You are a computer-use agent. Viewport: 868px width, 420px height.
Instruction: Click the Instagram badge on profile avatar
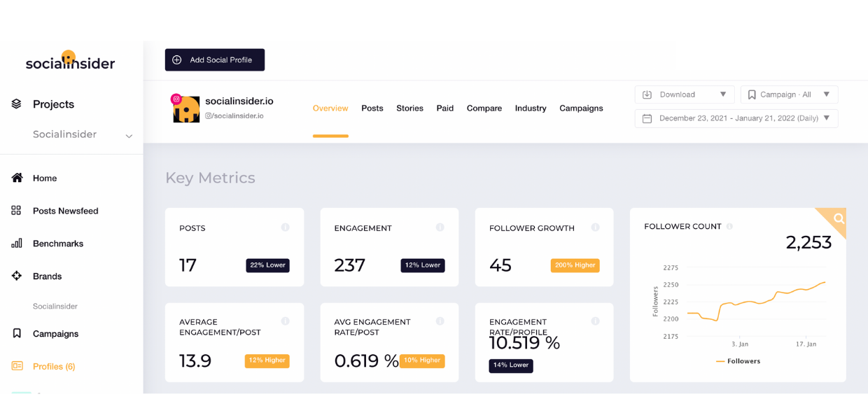176,99
